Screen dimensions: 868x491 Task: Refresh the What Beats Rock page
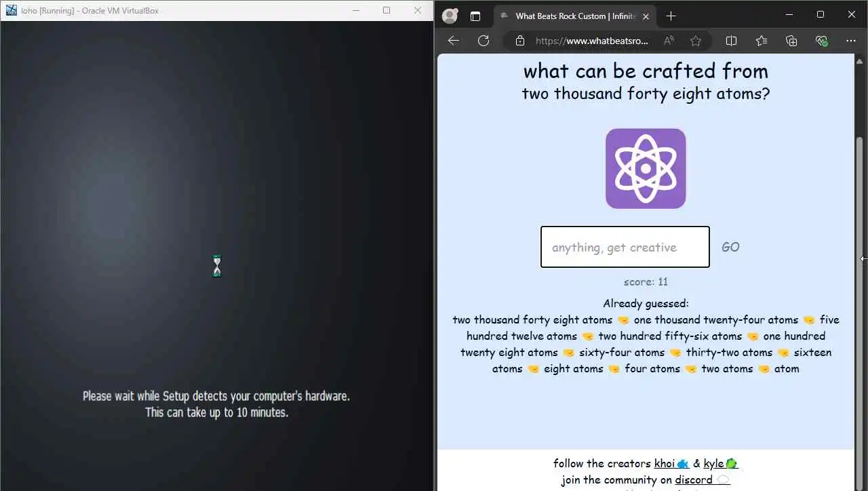point(484,41)
